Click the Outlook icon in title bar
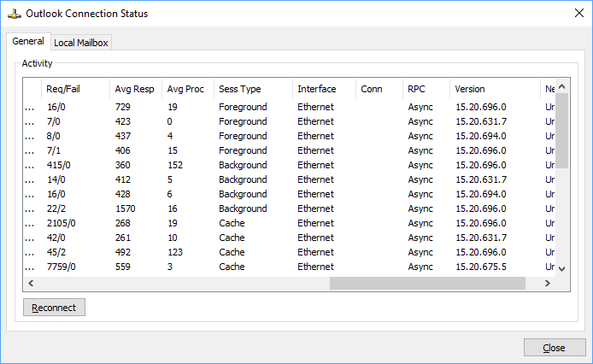The width and height of the screenshot is (593, 364). pyautogui.click(x=14, y=14)
